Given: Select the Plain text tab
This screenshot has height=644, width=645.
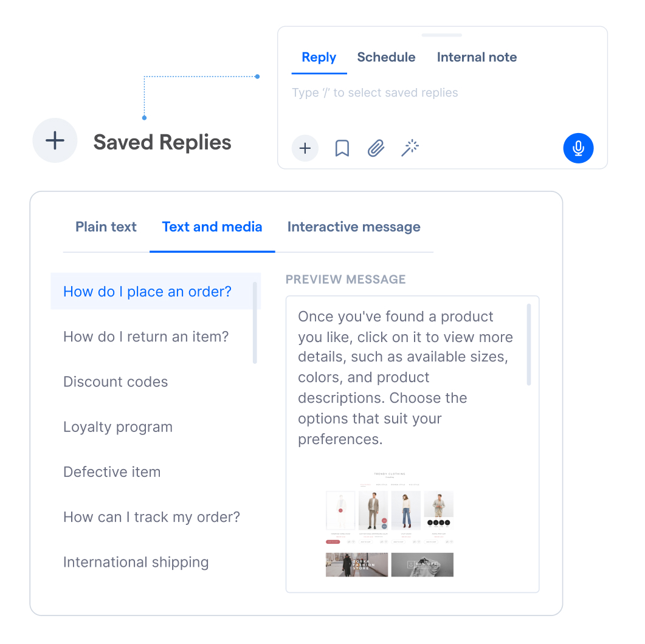Looking at the screenshot, I should pyautogui.click(x=106, y=227).
